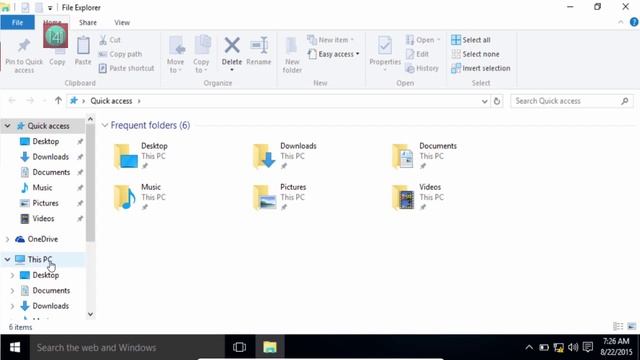
Task: Click the Back navigation arrow
Action: pos(12,101)
